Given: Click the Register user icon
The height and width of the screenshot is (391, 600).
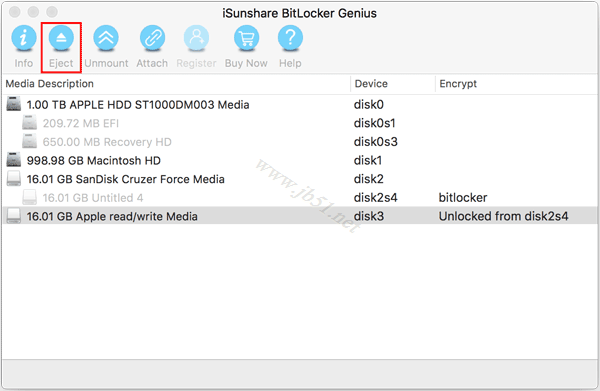Looking at the screenshot, I should click(x=196, y=38).
